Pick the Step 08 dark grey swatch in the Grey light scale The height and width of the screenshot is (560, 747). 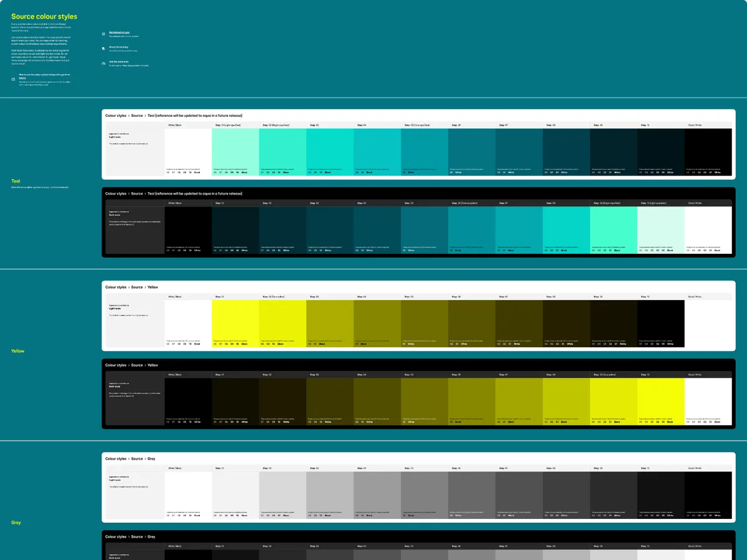click(566, 495)
